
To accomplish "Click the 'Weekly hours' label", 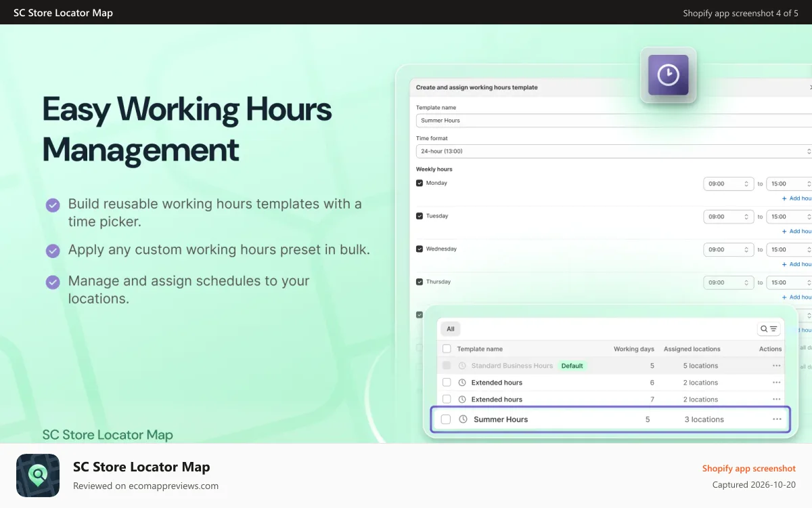I will click(434, 169).
